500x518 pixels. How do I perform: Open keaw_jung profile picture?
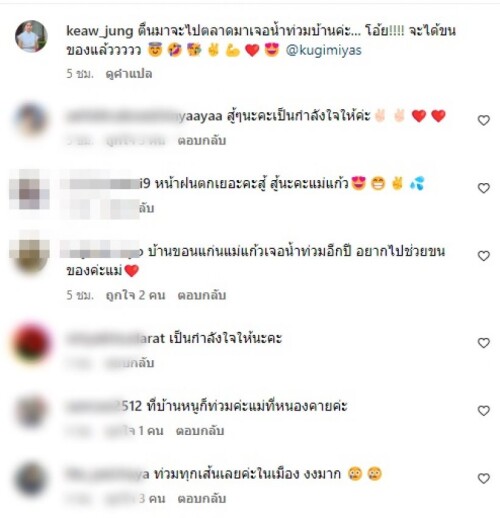click(x=31, y=36)
